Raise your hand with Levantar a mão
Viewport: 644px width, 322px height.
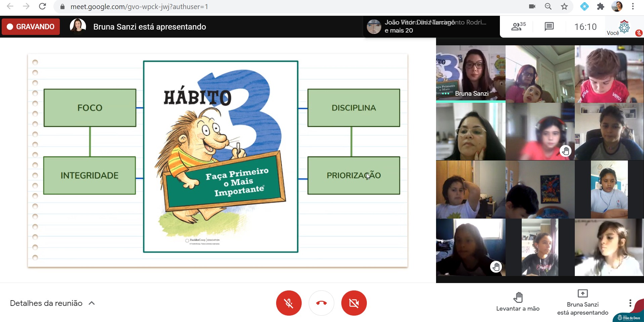coord(518,302)
